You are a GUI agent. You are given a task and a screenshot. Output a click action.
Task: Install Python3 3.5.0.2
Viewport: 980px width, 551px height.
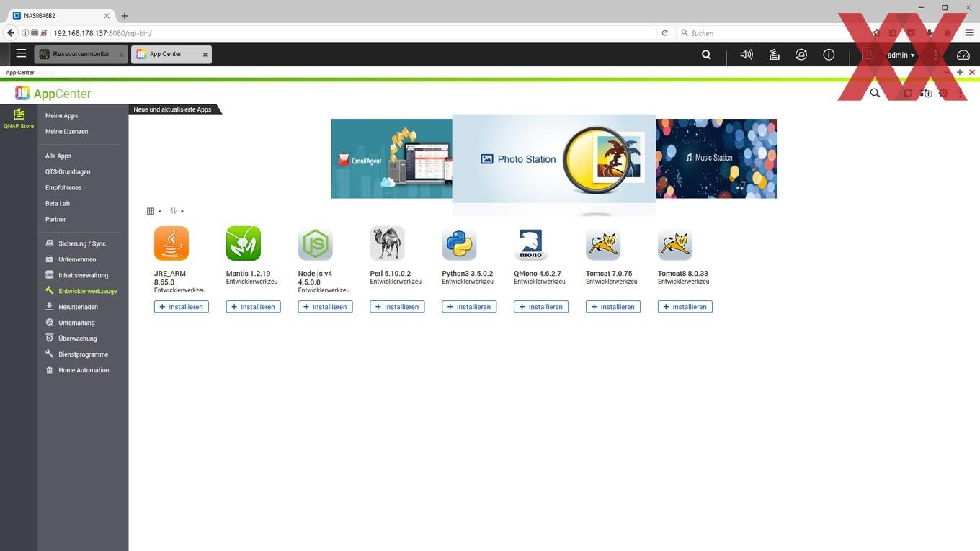point(469,307)
